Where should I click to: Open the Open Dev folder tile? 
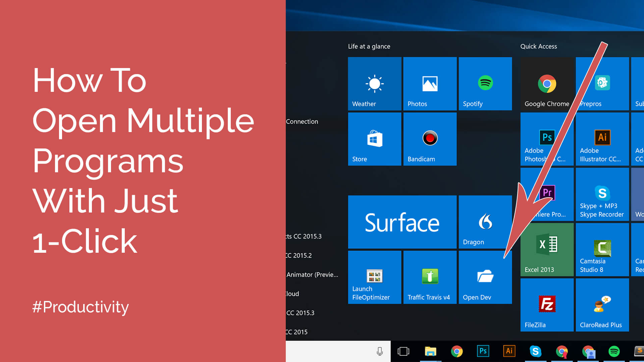point(485,277)
